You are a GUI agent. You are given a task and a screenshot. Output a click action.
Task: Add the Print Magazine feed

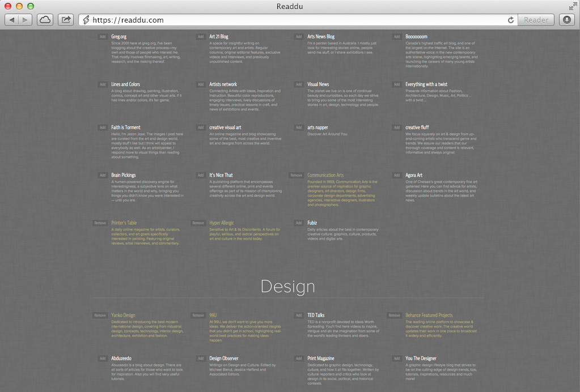tap(299, 359)
